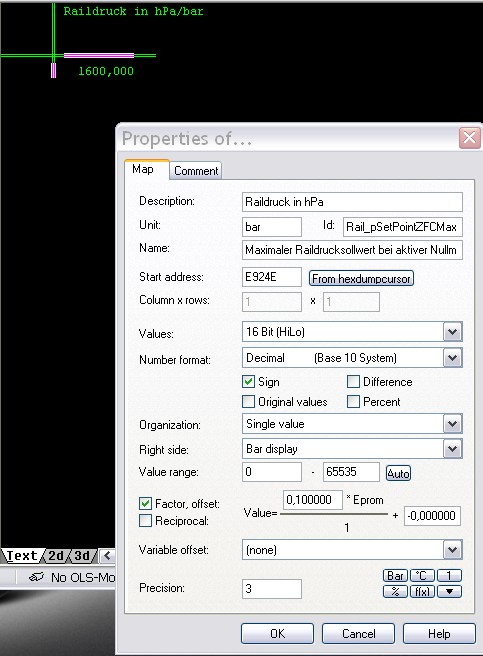Click the °C unit preset button
483x656 pixels.
point(422,576)
